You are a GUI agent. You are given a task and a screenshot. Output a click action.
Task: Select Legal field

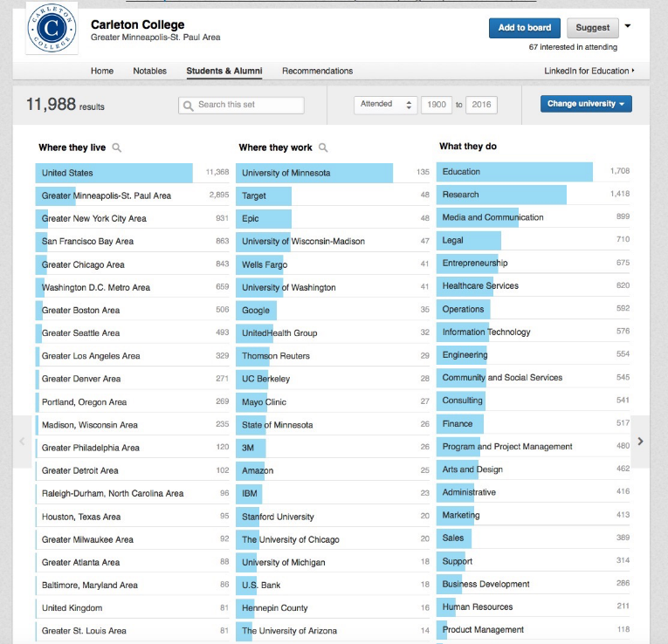tap(533, 240)
